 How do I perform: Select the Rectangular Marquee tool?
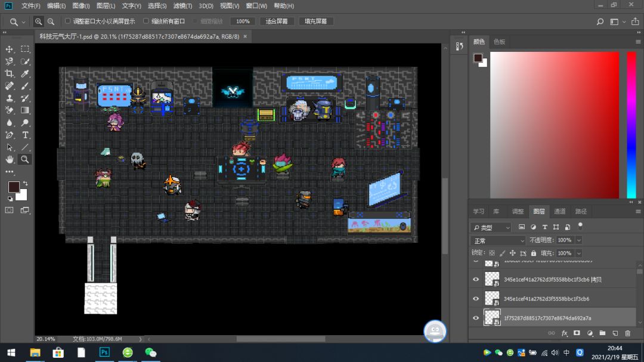click(25, 49)
